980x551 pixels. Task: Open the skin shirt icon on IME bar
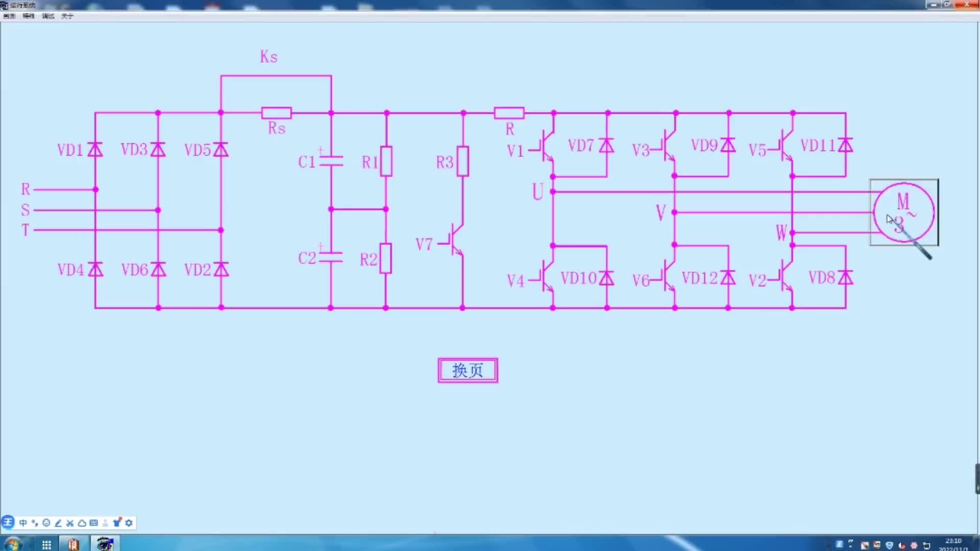117,522
